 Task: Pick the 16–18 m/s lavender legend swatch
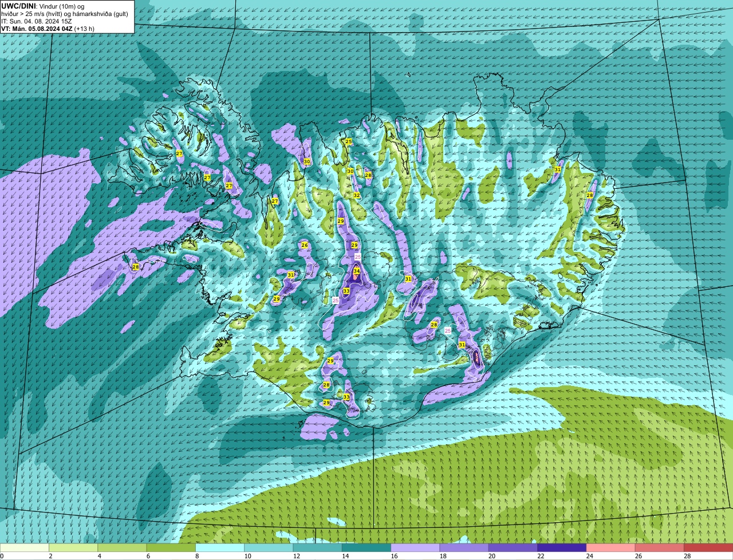pos(415,548)
